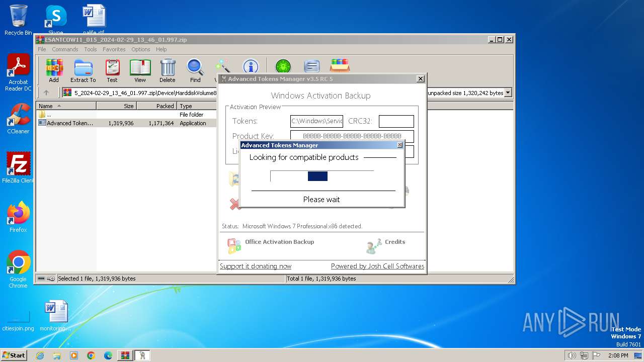Open the Favorites menu
Image resolution: width=644 pixels, height=362 pixels.
114,49
